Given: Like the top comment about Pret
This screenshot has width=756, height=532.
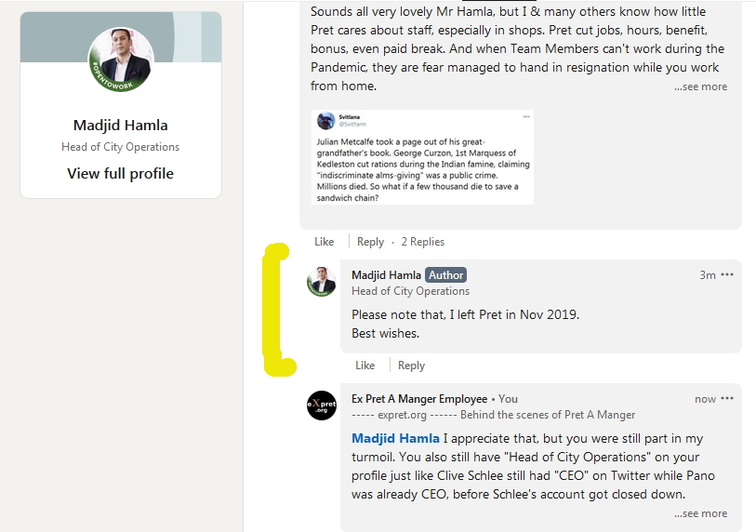Looking at the screenshot, I should point(324,242).
